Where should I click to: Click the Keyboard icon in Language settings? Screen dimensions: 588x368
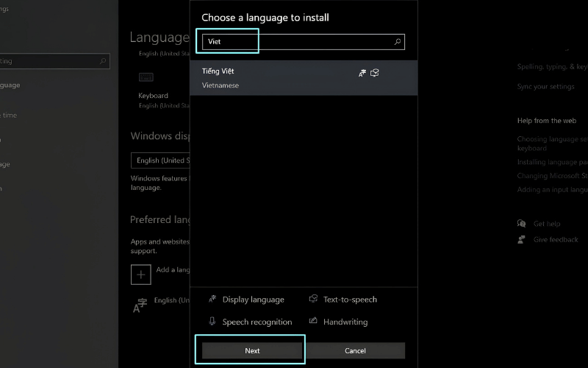[x=146, y=77]
